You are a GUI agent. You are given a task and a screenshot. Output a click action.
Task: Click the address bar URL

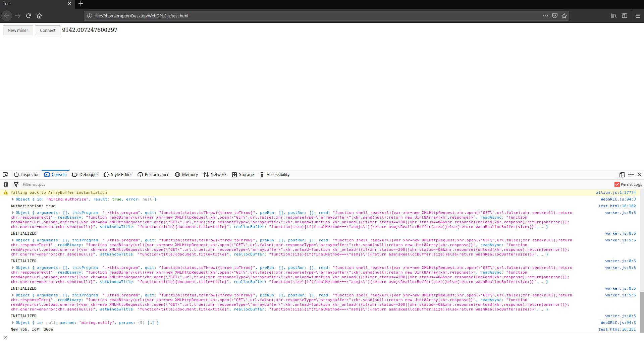click(142, 16)
